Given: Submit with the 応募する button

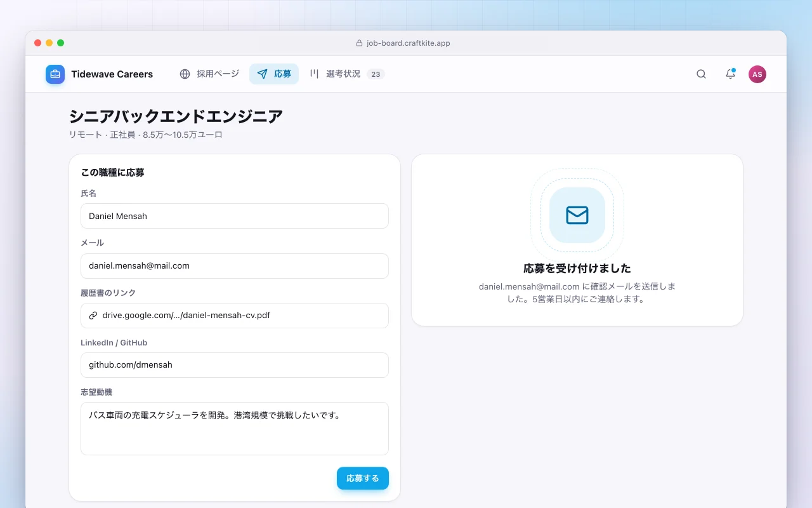Looking at the screenshot, I should [x=363, y=478].
